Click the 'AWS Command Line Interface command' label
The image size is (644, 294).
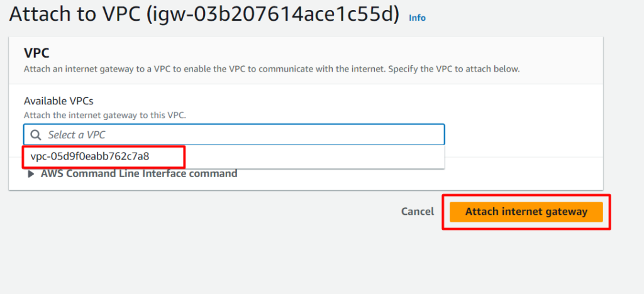pyautogui.click(x=139, y=173)
